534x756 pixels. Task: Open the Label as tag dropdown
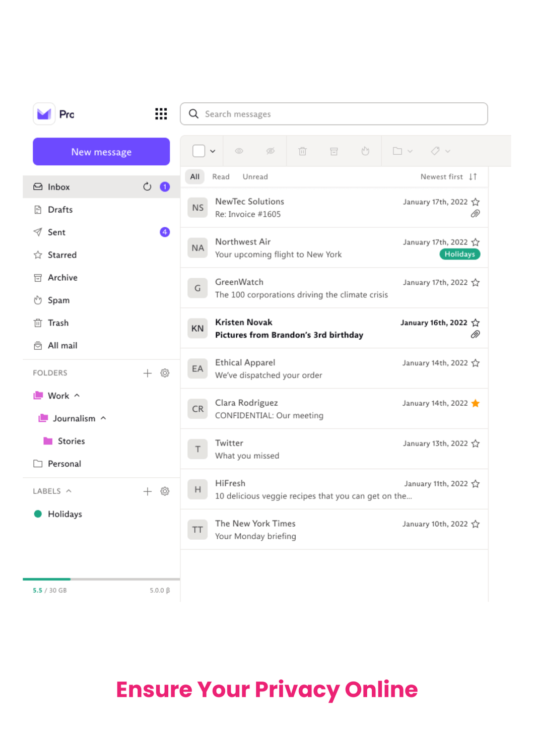tap(440, 151)
